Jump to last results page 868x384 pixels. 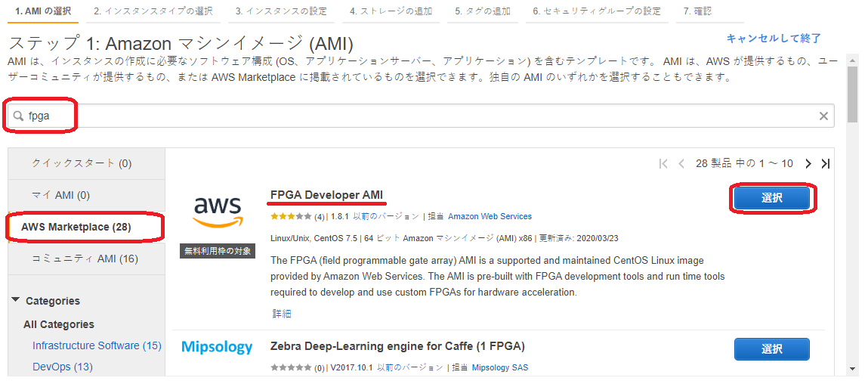[x=825, y=163]
